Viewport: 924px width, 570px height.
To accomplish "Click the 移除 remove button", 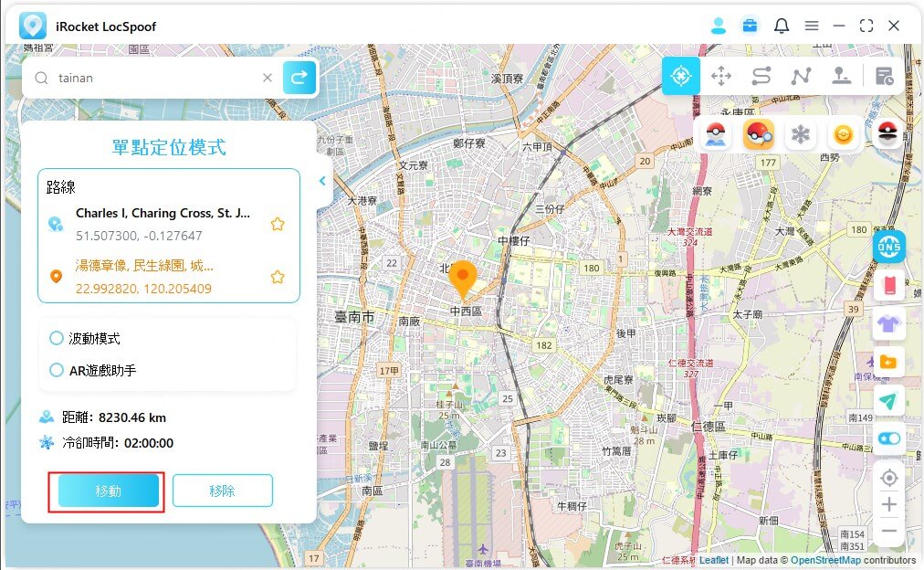I will coord(222,491).
